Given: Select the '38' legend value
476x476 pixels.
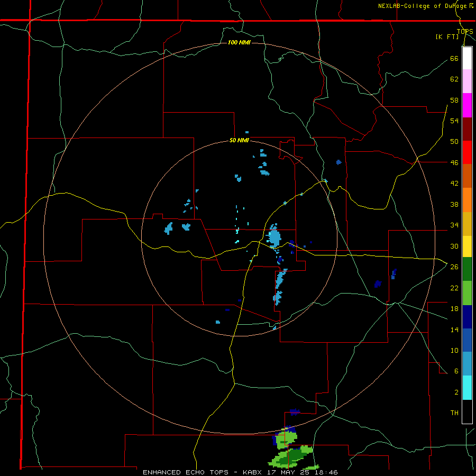Looking at the screenshot, I should pyautogui.click(x=454, y=204).
